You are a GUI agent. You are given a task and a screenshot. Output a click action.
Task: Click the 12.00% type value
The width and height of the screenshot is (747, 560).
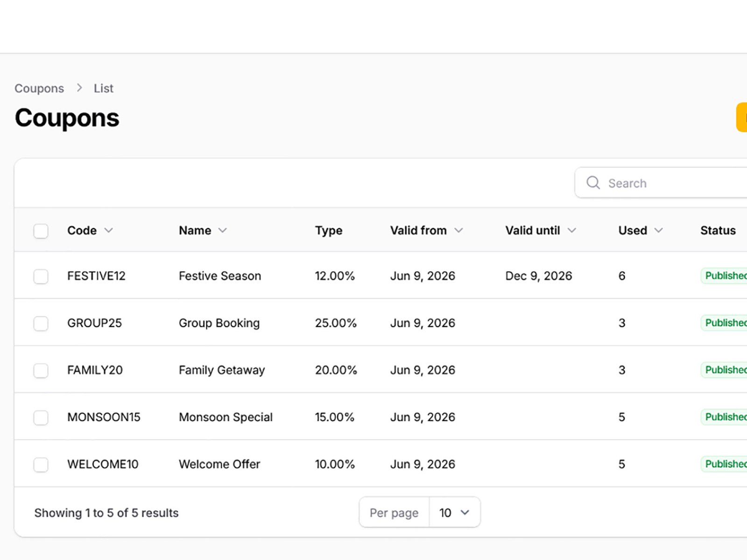pos(335,276)
